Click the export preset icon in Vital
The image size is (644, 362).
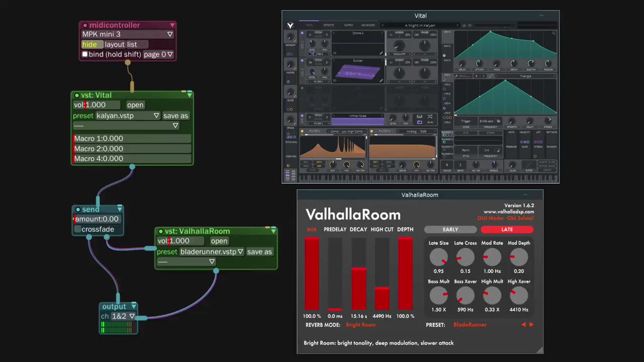464,25
